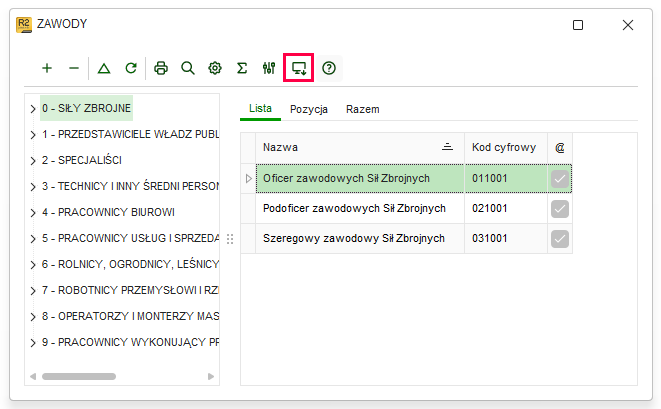
Task: Maximize the ZAWODY window
Action: 578,25
